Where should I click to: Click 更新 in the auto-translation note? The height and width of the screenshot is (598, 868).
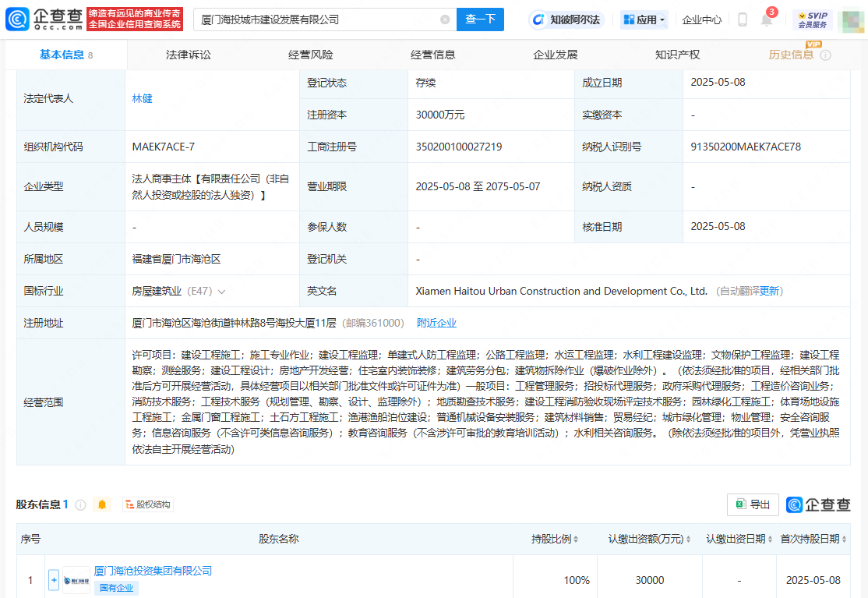point(769,292)
